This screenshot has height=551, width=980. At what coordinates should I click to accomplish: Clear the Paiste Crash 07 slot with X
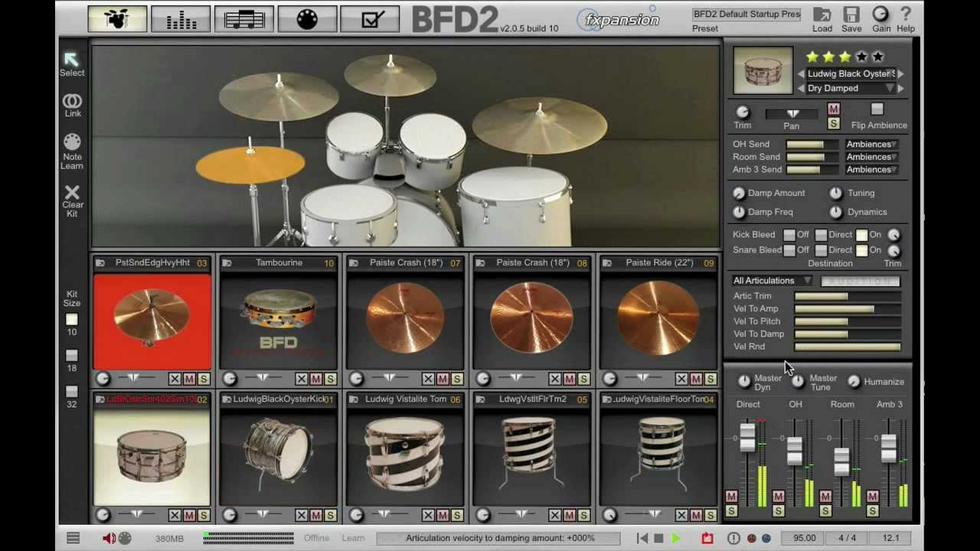click(429, 379)
